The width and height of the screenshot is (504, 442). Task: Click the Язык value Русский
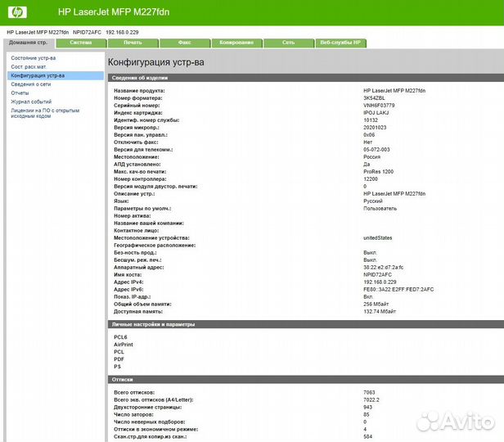point(373,201)
